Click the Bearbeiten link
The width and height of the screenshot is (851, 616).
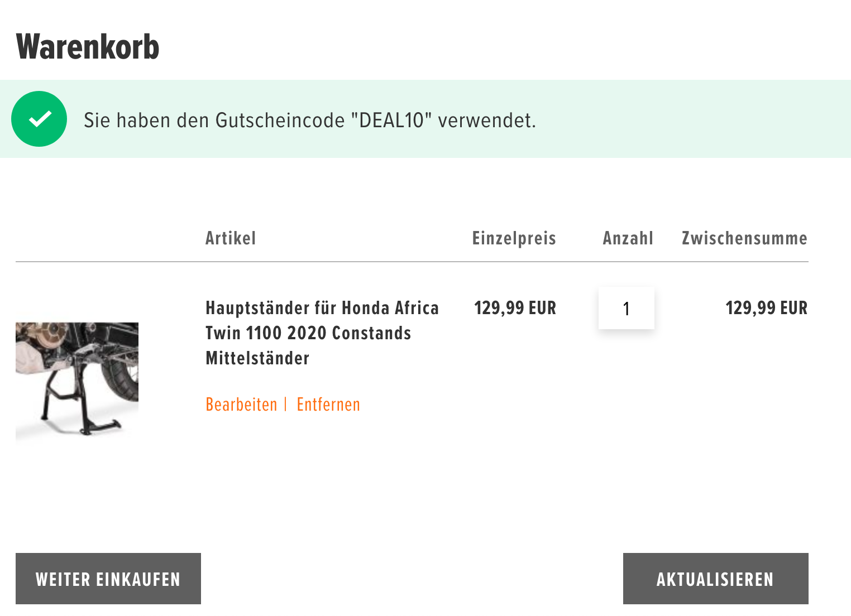pos(241,405)
